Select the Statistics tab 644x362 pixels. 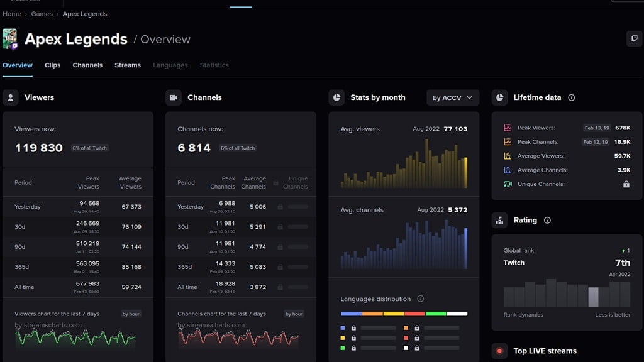[214, 65]
